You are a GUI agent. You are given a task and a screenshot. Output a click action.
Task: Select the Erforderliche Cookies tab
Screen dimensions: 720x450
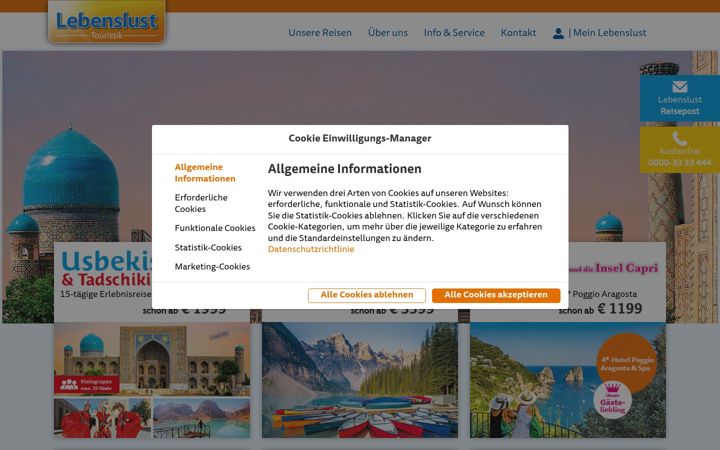tap(201, 203)
